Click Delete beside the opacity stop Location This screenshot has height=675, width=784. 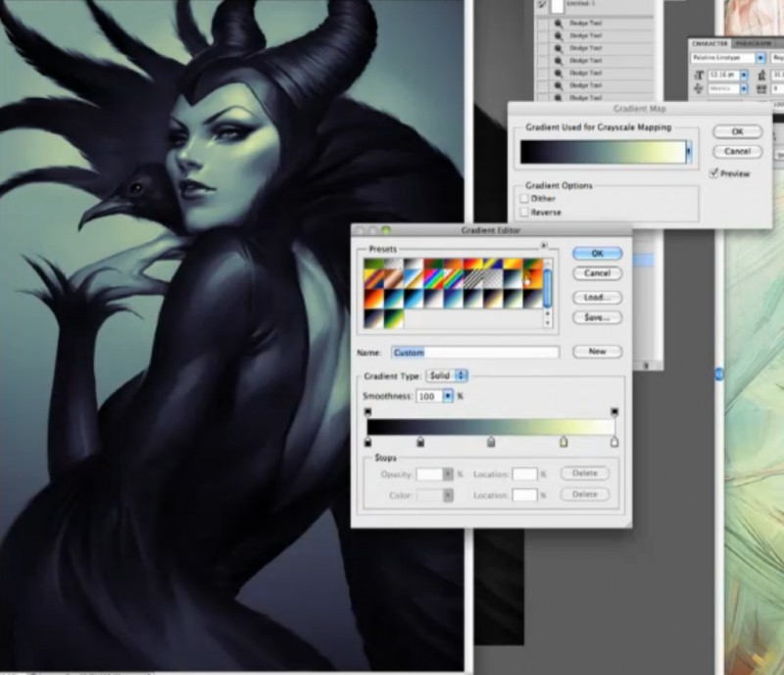tap(585, 473)
